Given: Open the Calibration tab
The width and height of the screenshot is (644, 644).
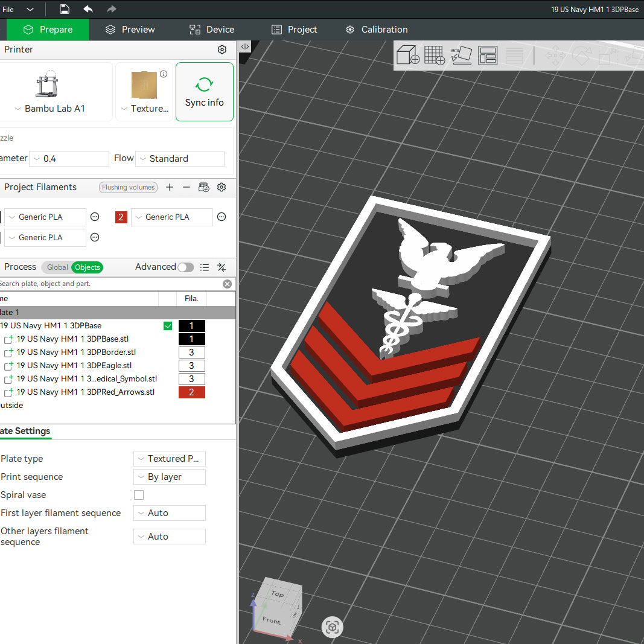Looking at the screenshot, I should pos(377,30).
